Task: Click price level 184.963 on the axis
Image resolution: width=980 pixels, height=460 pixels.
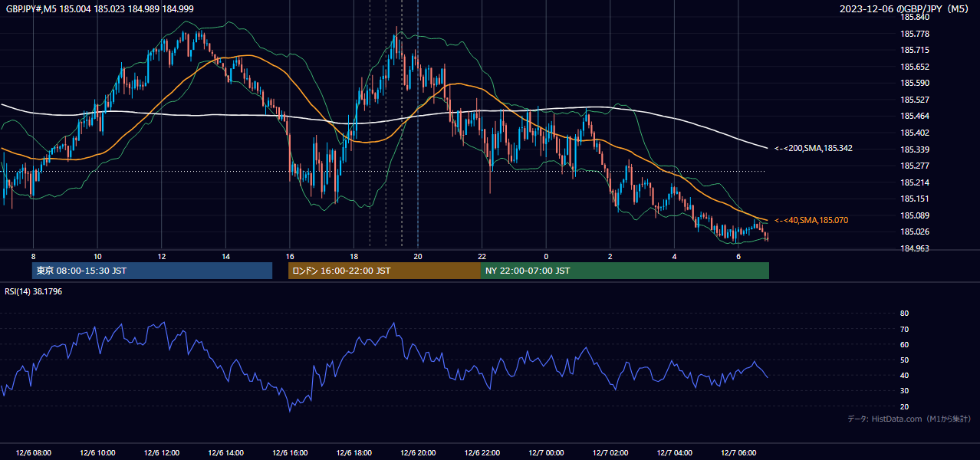Action: 914,248
